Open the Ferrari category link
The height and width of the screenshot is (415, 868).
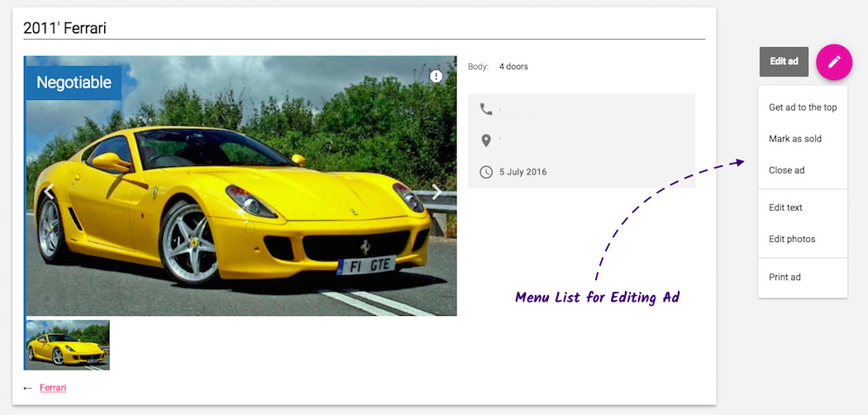[x=53, y=388]
